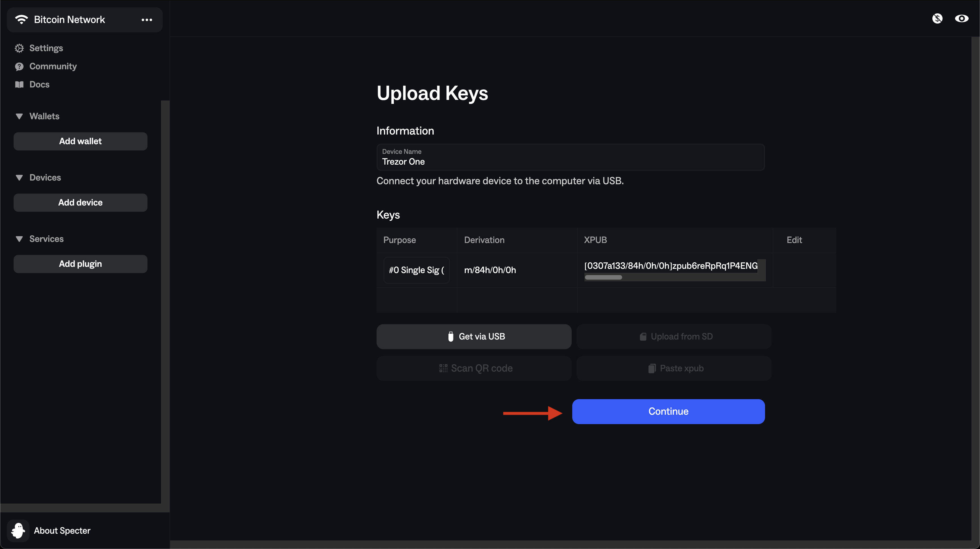Toggle the fiat price display icon

coord(937,18)
